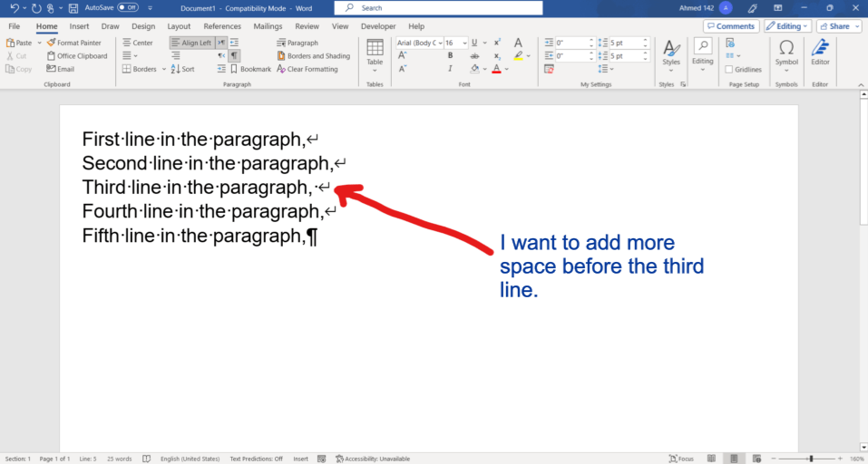Click the Undo arrow
868x464 pixels.
pyautogui.click(x=15, y=8)
